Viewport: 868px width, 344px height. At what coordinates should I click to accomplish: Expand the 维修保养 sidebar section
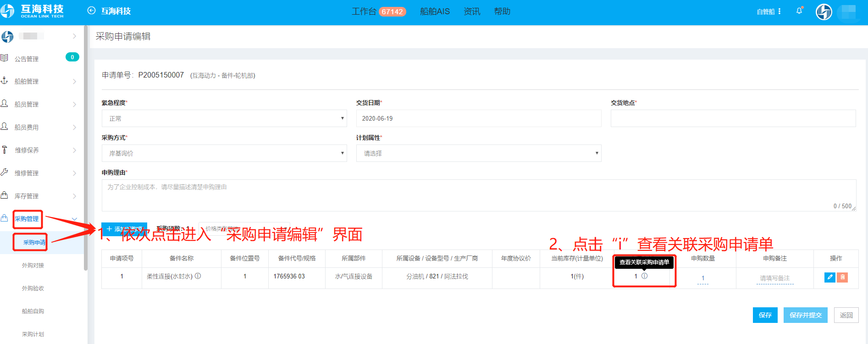pos(74,150)
